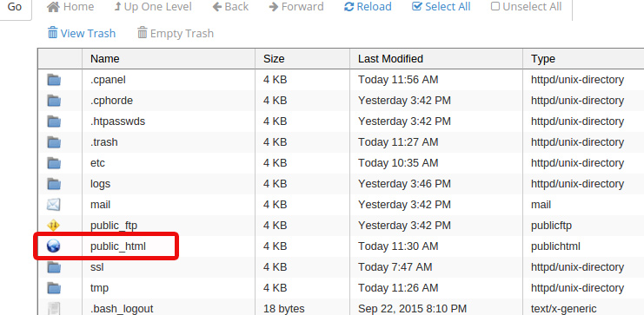Go Up One Level
This screenshot has height=315, width=644.
tap(153, 7)
